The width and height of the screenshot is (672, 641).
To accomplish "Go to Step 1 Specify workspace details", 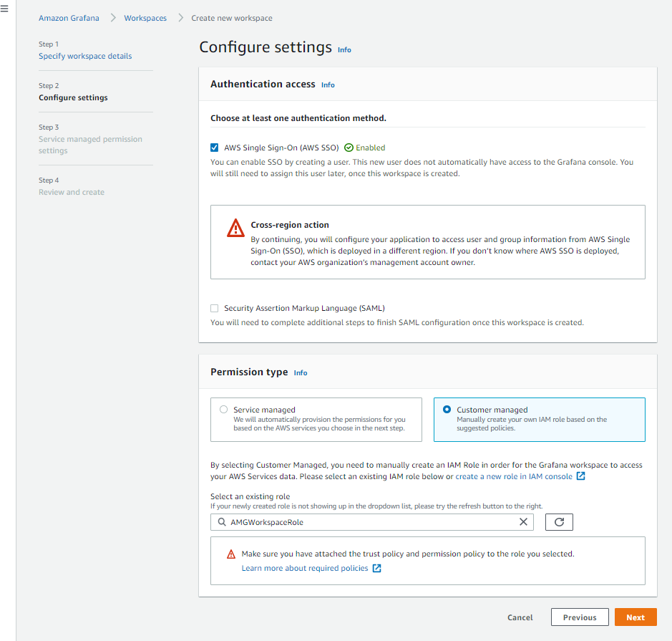I will pos(84,55).
